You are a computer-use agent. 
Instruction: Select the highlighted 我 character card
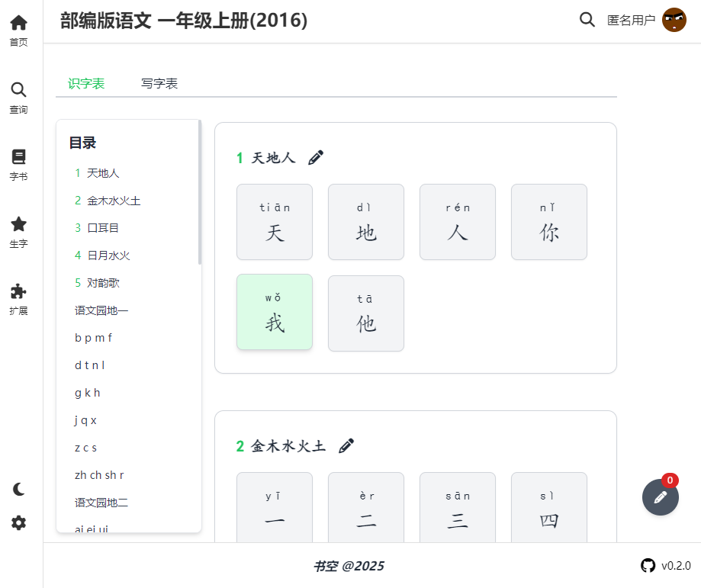coord(275,312)
